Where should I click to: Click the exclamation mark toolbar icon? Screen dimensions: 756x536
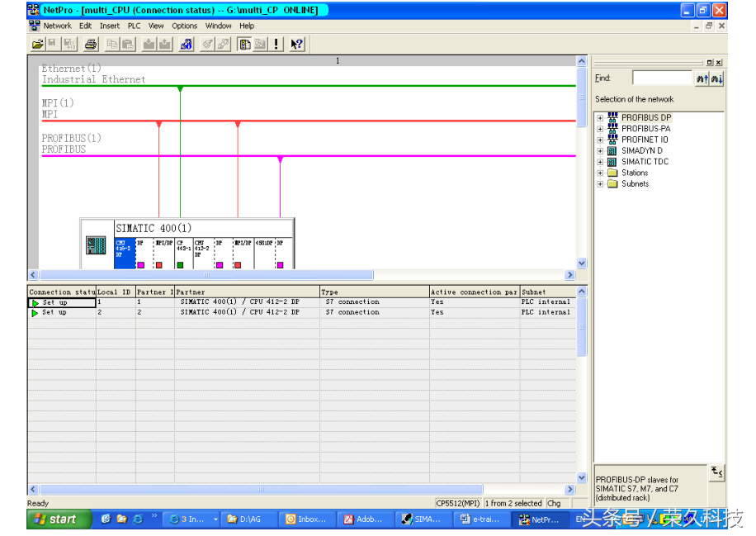pos(276,45)
